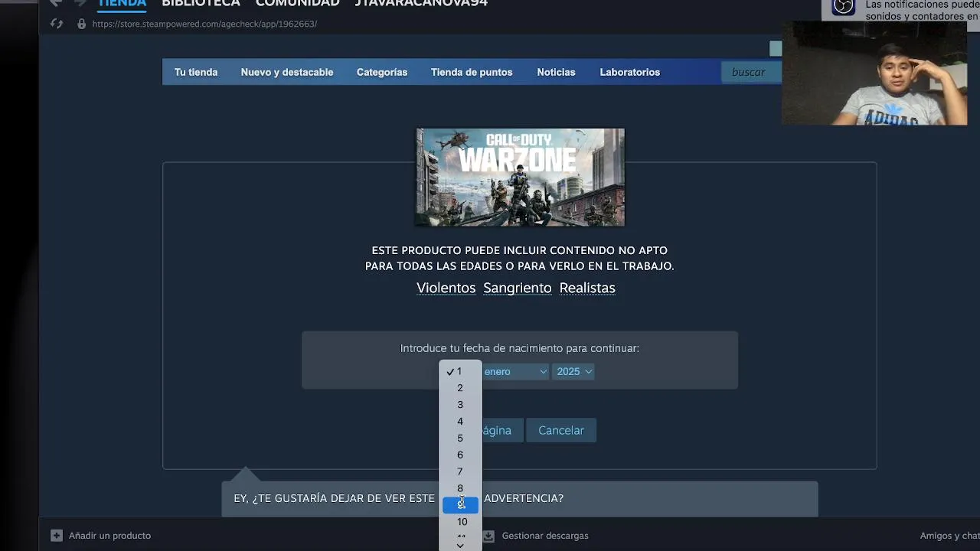This screenshot has width=980, height=551.
Task: Select day 3 in the dropdown list
Action: click(x=460, y=405)
